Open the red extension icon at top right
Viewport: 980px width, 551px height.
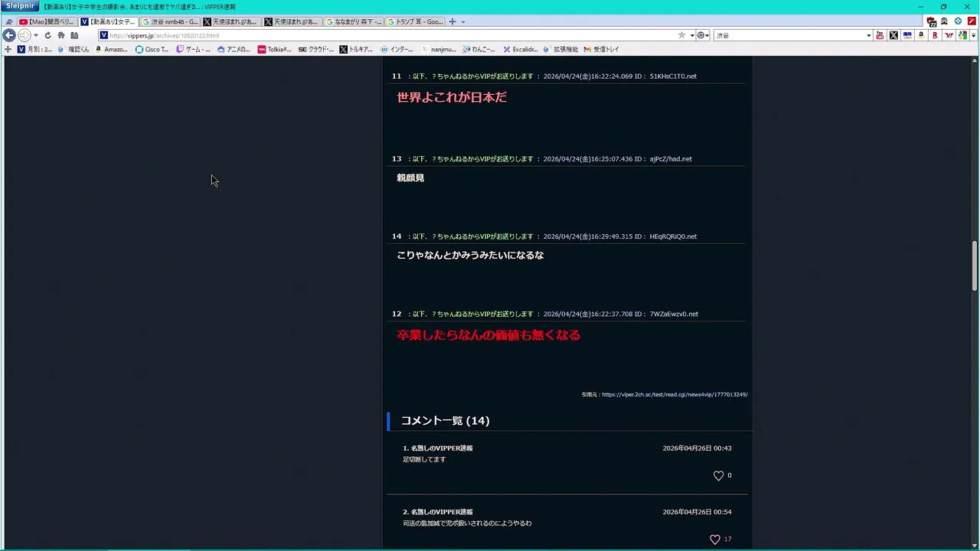click(972, 21)
